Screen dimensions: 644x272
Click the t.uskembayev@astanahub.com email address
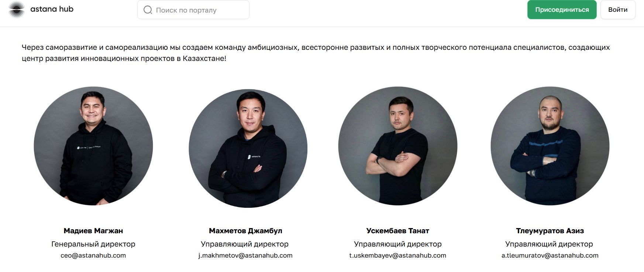pos(398,255)
